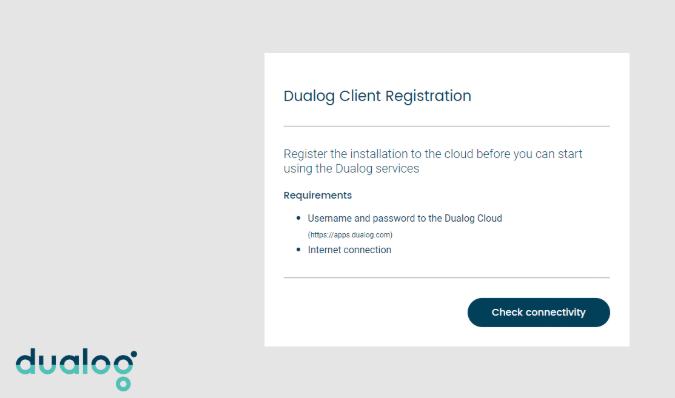
Task: Click the teal ring below the logo's g
Action: coord(123,383)
